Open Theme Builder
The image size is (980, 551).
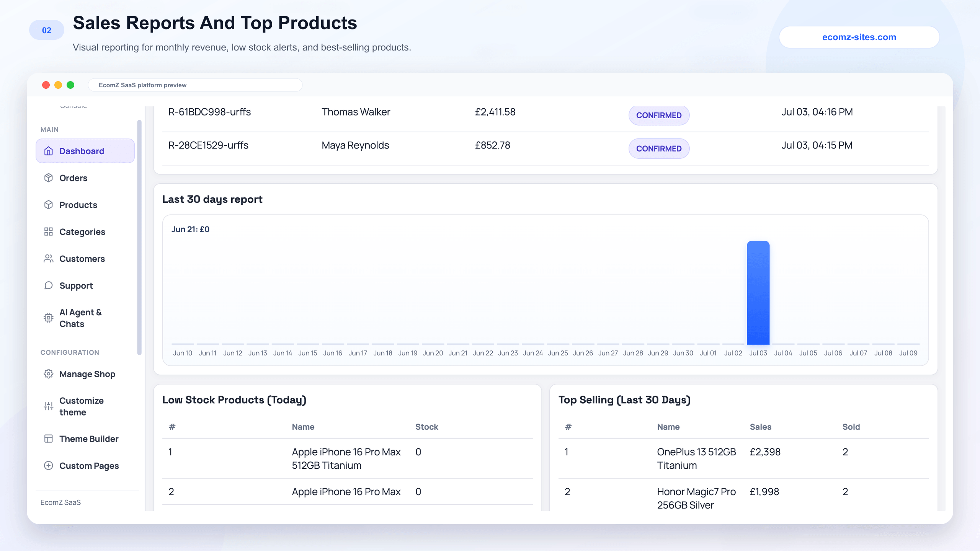[x=85, y=439]
